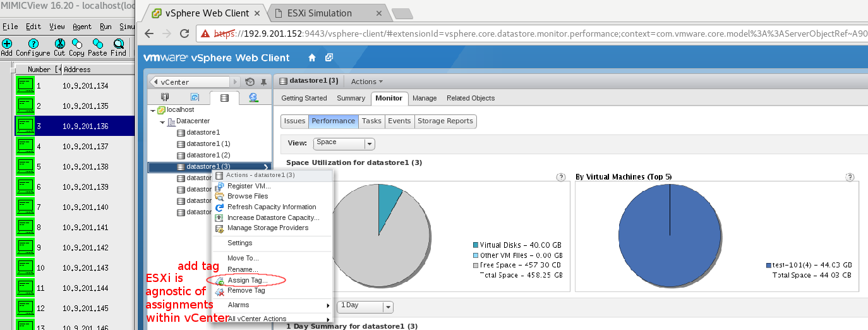Select datastore1 in inventory tree
The height and width of the screenshot is (330, 868).
click(203, 133)
